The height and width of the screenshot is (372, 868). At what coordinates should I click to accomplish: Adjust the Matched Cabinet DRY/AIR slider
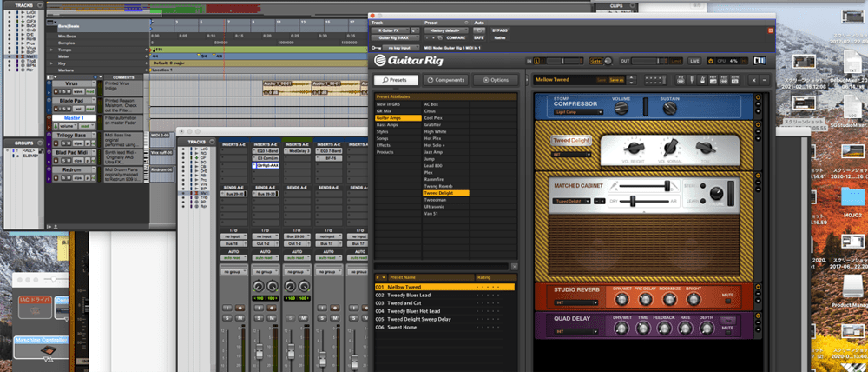click(644, 201)
